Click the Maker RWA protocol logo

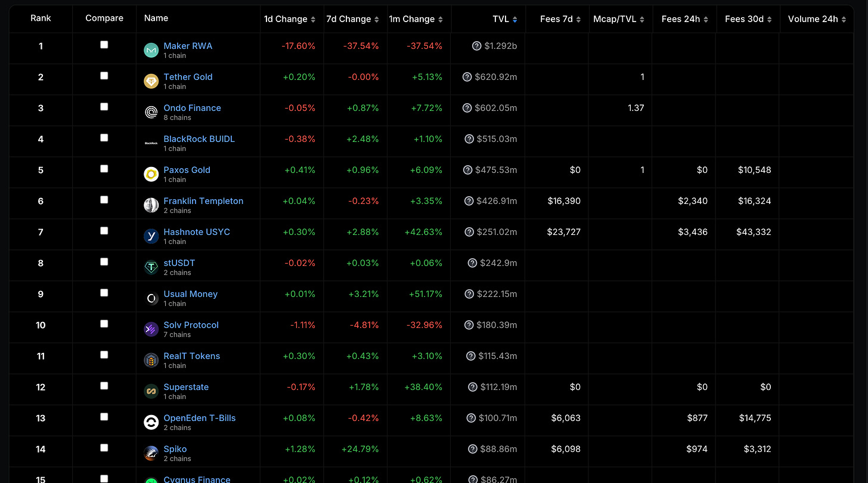(151, 51)
